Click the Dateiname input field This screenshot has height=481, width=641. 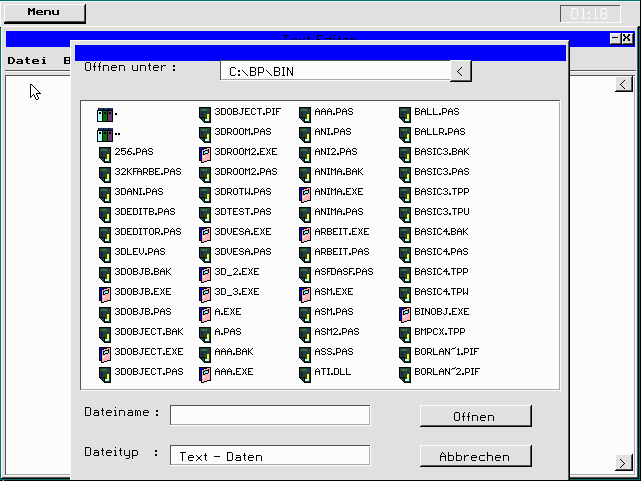click(269, 415)
